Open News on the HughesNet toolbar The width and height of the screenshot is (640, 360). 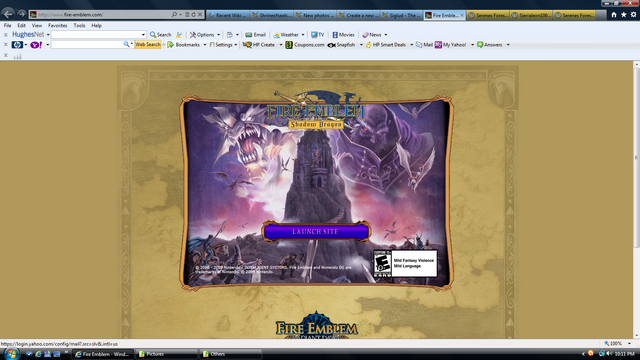[x=372, y=35]
